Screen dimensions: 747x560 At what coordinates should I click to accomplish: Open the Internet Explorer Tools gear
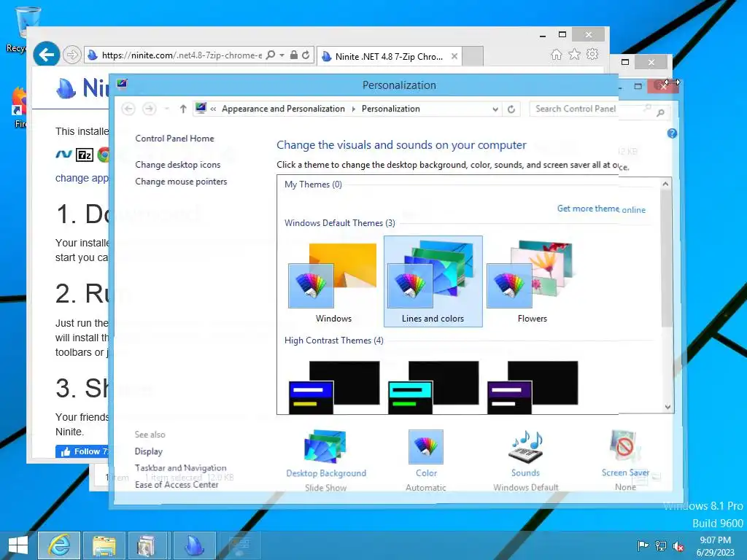pyautogui.click(x=592, y=54)
